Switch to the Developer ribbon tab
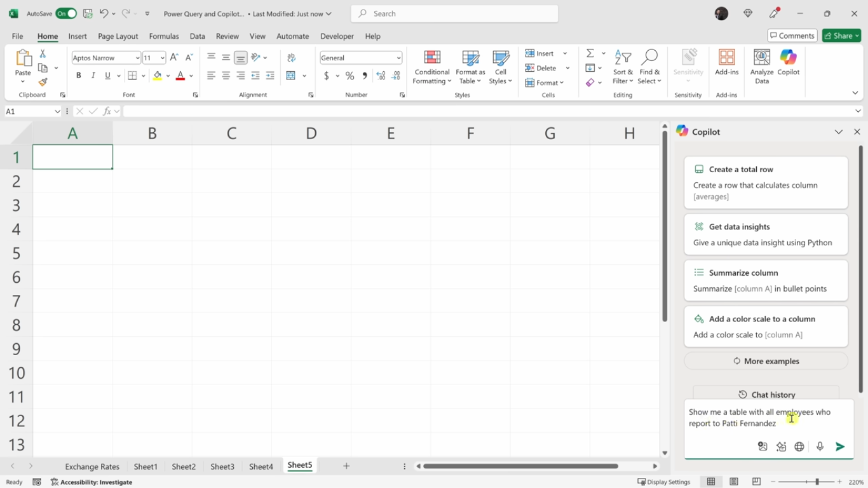 click(x=337, y=36)
